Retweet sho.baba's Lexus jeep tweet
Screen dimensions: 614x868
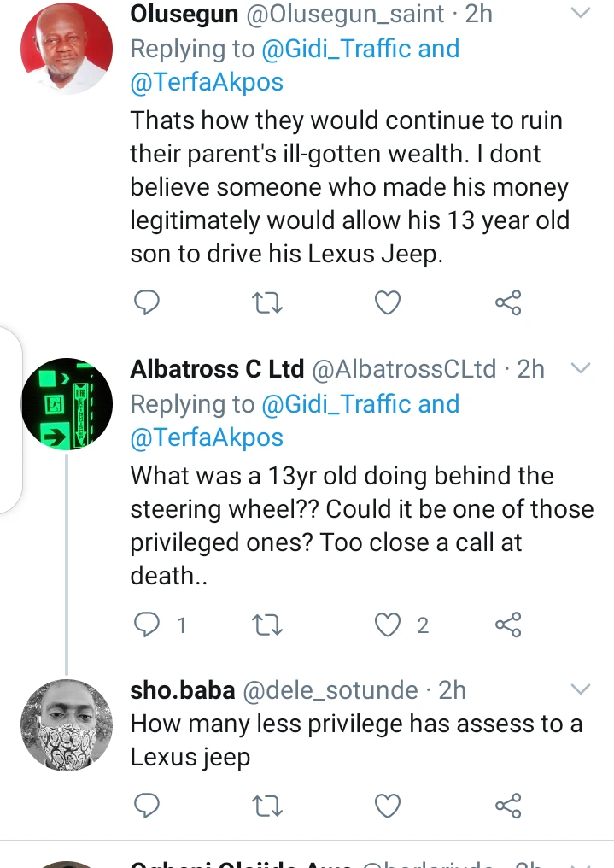pos(268,805)
